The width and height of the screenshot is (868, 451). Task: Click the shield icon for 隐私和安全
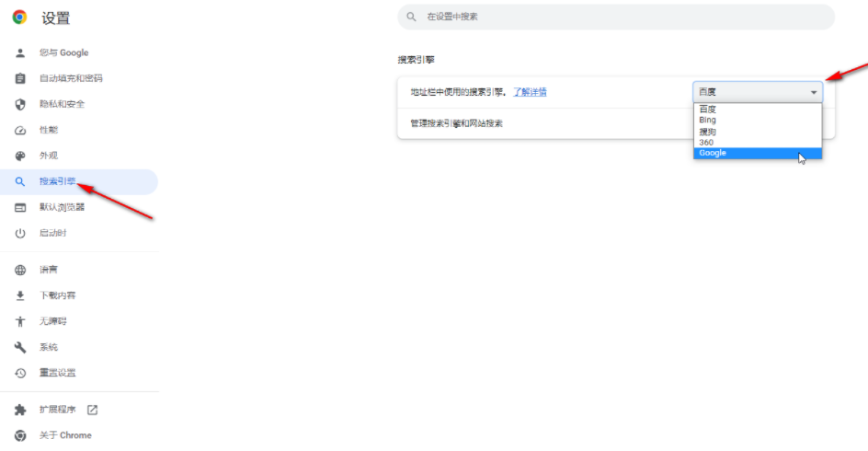pyautogui.click(x=20, y=104)
